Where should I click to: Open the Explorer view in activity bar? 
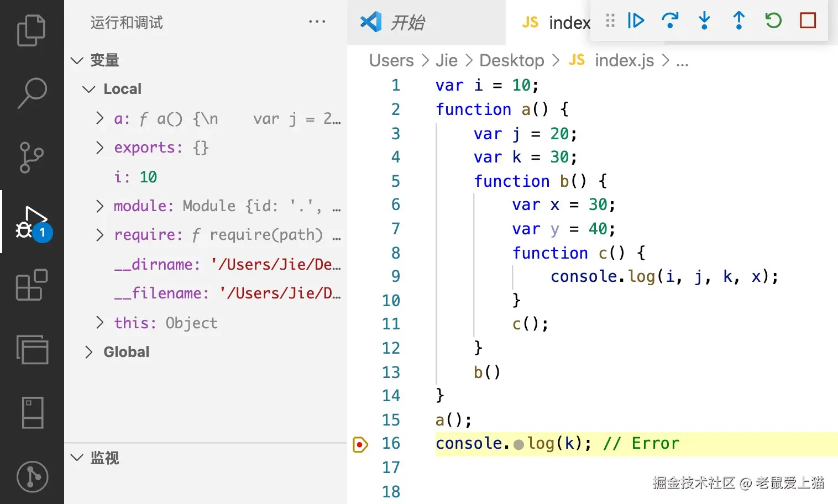coord(32,30)
